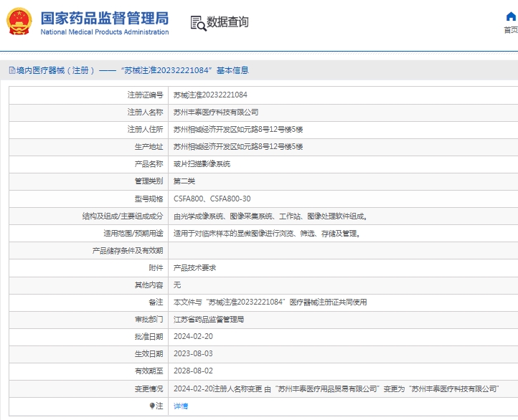Select approval department 江苏省药品监督管理局
This screenshot has height=420, width=518.
tap(209, 320)
